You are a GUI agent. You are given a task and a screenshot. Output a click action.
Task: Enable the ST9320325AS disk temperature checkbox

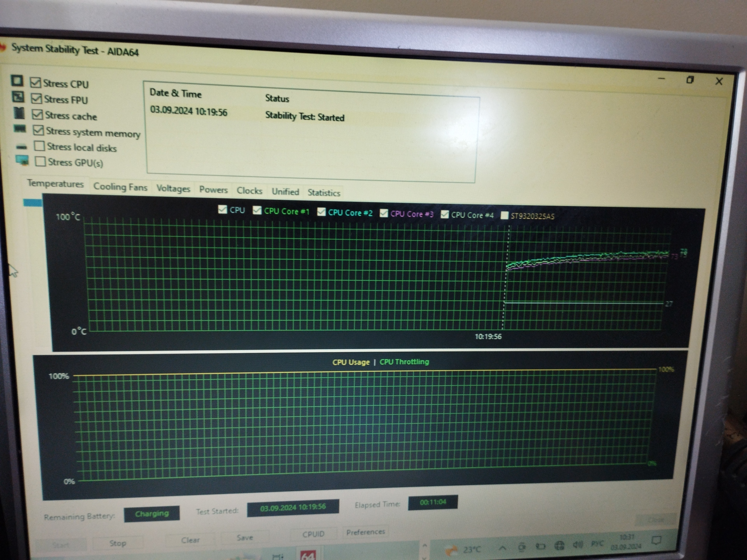[x=505, y=215]
